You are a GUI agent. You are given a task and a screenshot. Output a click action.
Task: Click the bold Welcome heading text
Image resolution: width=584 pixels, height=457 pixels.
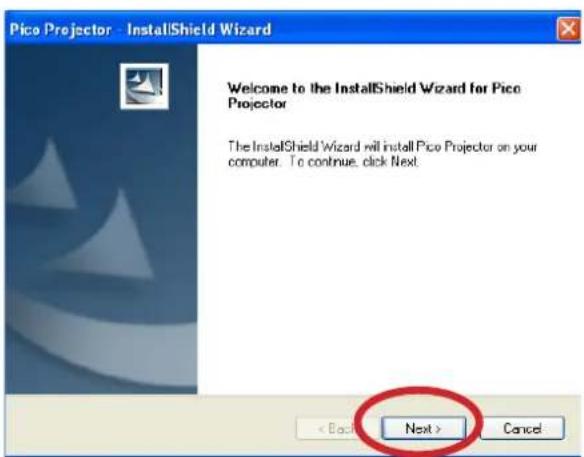374,95
